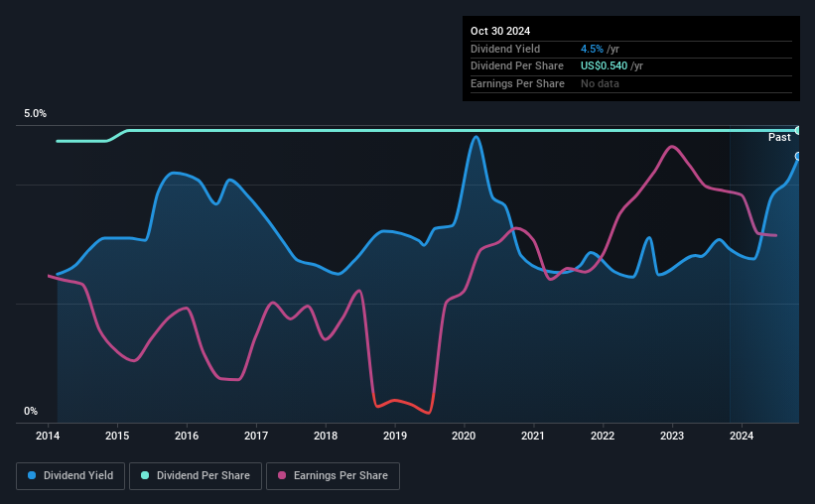Click the 2015 x-axis label
This screenshot has width=815, height=504.
(x=117, y=436)
